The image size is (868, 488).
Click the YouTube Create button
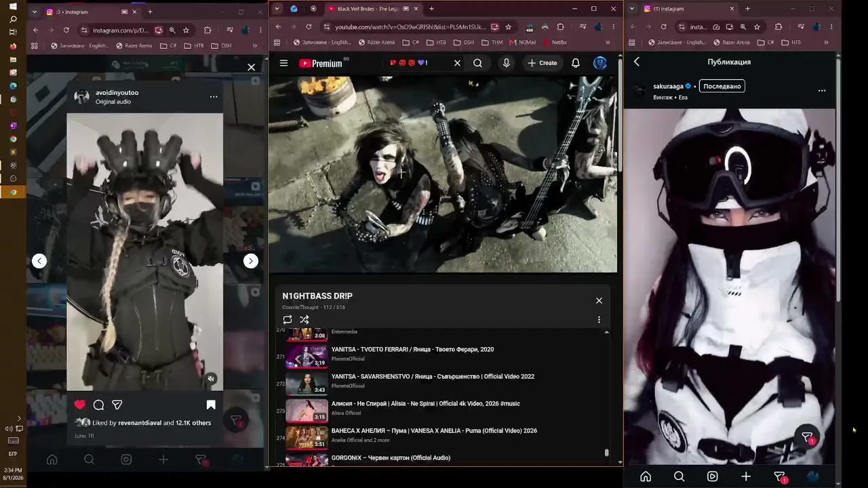coord(542,63)
